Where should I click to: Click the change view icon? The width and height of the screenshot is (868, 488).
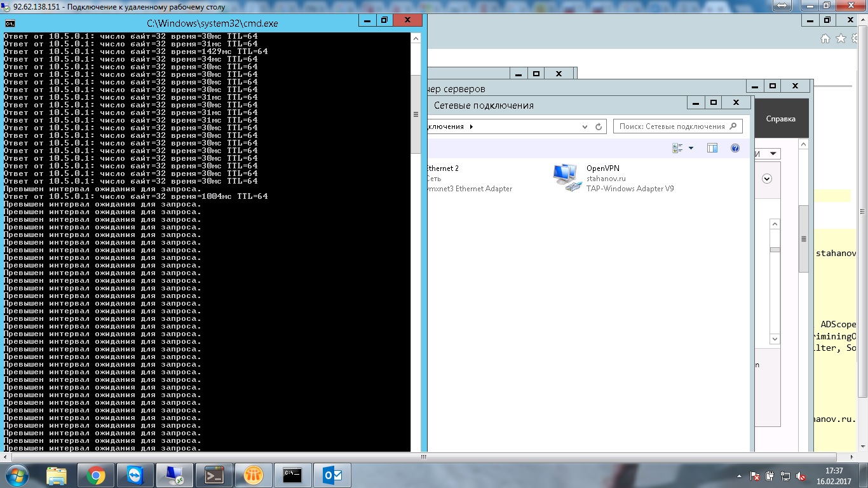677,148
